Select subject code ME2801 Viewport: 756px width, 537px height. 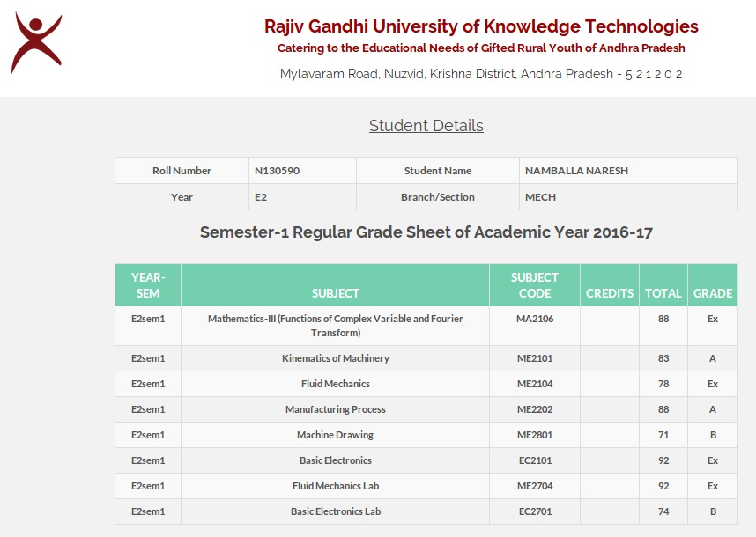point(535,435)
